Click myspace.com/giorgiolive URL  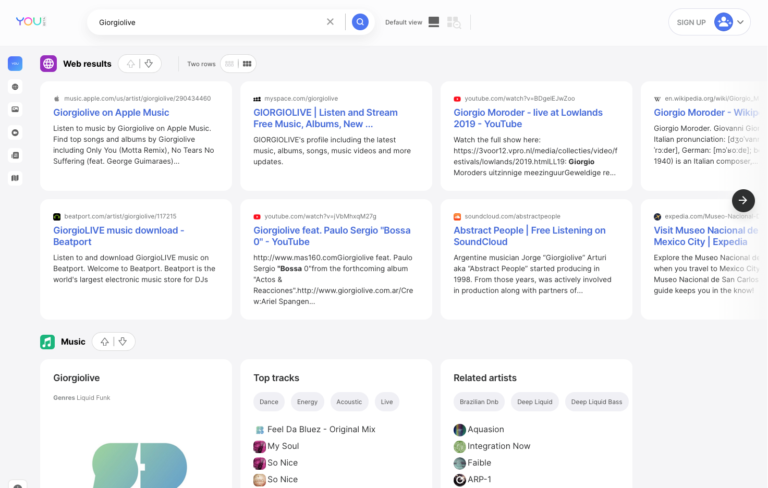301,98
